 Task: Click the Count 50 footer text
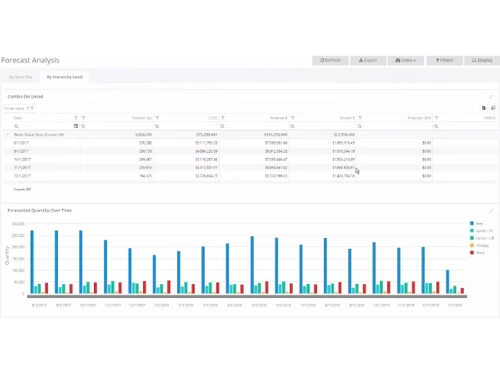pyautogui.click(x=22, y=189)
